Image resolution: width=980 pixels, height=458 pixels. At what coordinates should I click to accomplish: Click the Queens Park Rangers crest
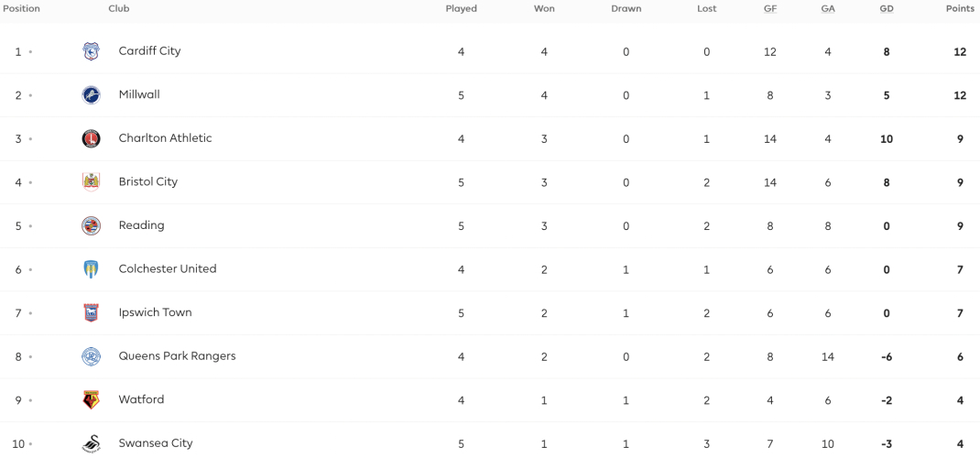91,356
